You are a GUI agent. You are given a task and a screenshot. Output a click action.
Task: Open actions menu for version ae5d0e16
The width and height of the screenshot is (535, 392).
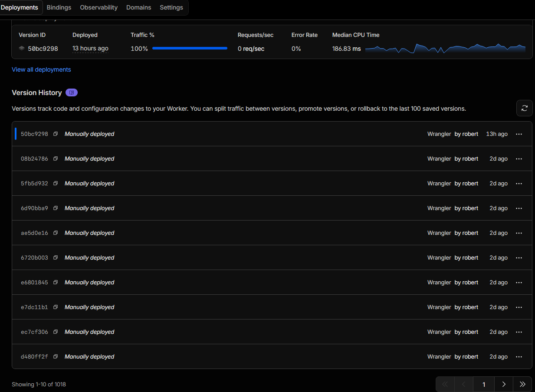tap(519, 233)
